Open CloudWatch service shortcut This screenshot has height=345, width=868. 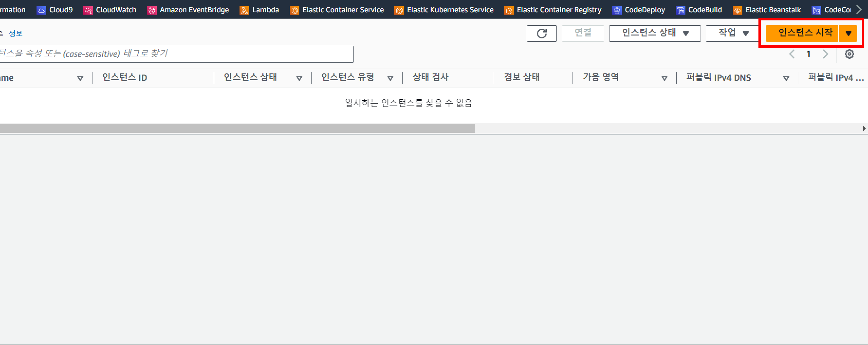[x=110, y=10]
